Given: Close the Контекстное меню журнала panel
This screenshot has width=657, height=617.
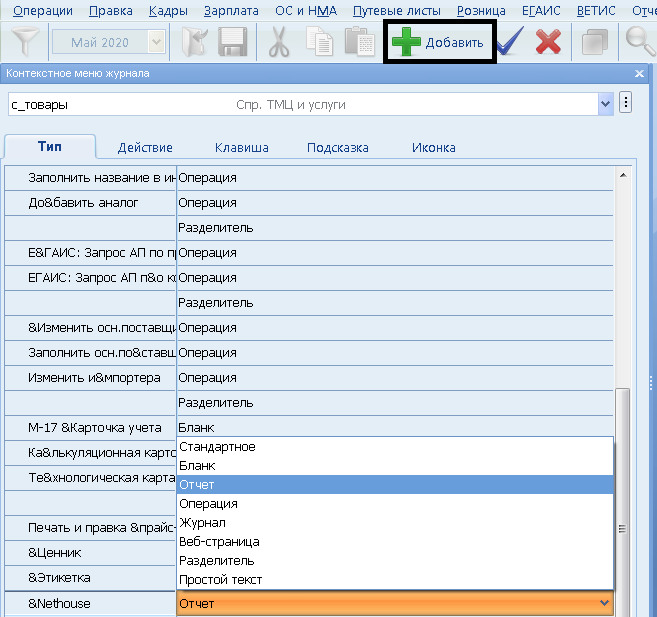Looking at the screenshot, I should 640,74.
